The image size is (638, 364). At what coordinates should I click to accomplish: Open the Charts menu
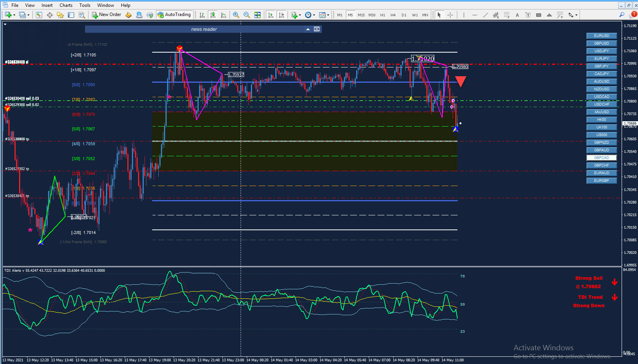point(66,5)
